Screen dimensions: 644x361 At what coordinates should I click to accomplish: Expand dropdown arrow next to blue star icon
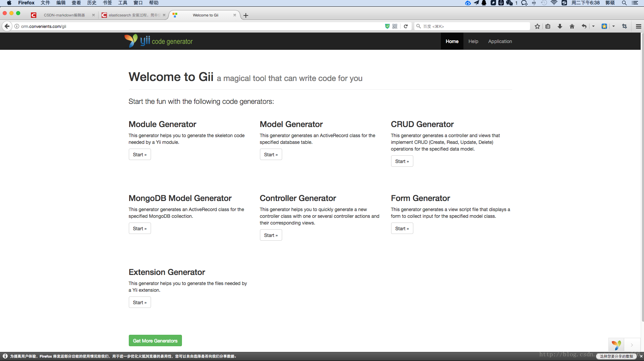coord(613,26)
